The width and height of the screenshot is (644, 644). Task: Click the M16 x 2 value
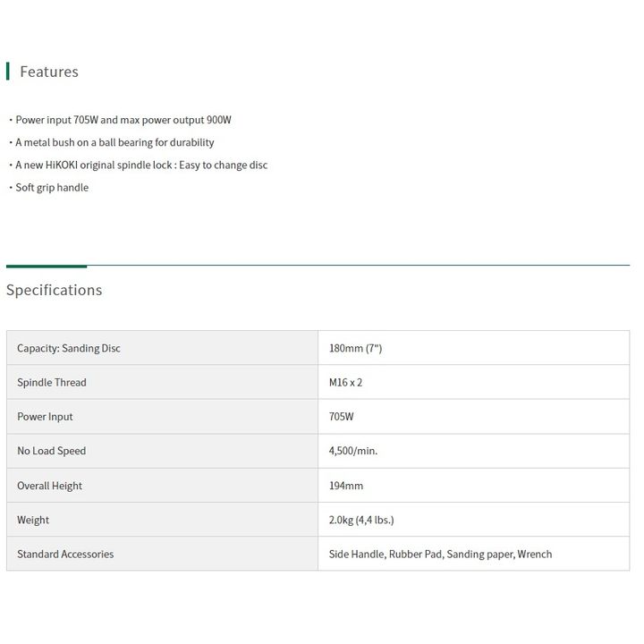[x=345, y=383]
